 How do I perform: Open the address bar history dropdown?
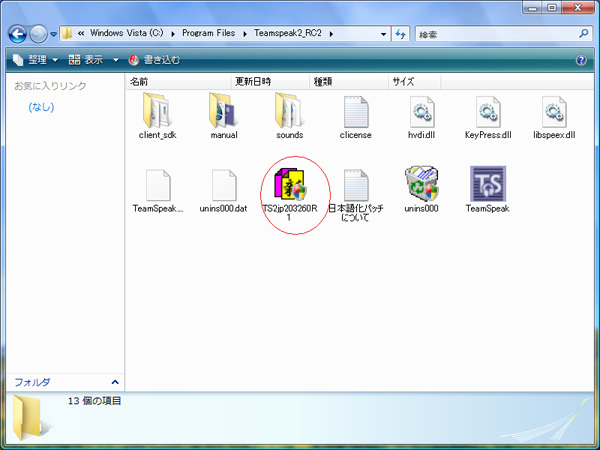pyautogui.click(x=383, y=34)
